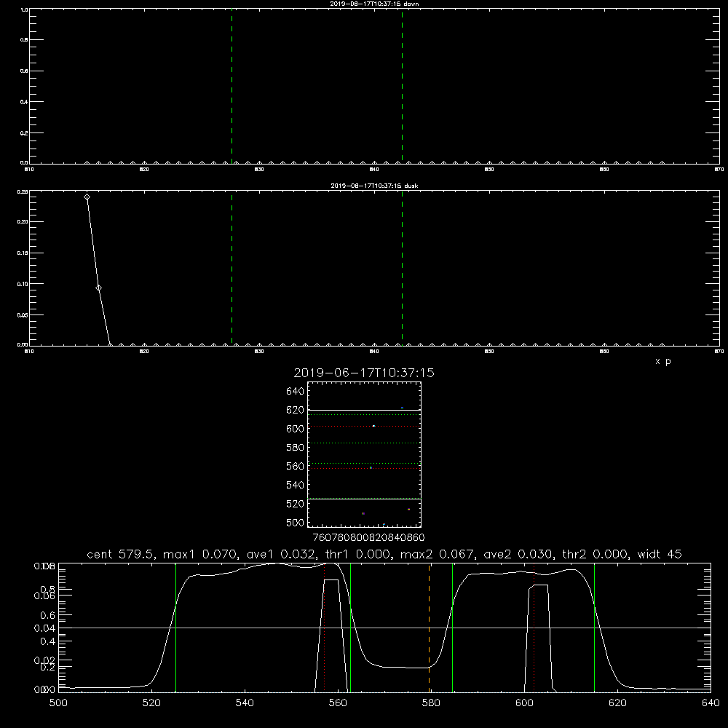Click the x-axis label 620 on bottom plot

coord(617,703)
